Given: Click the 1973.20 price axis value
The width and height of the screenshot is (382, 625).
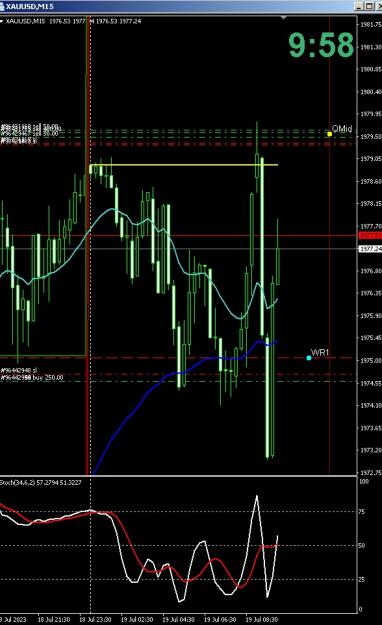Looking at the screenshot, I should click(x=371, y=450).
